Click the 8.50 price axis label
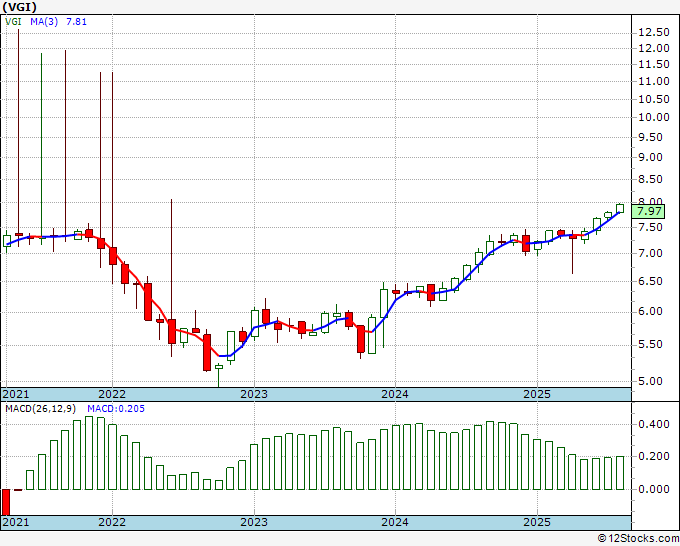The width and height of the screenshot is (680, 546). click(x=651, y=179)
